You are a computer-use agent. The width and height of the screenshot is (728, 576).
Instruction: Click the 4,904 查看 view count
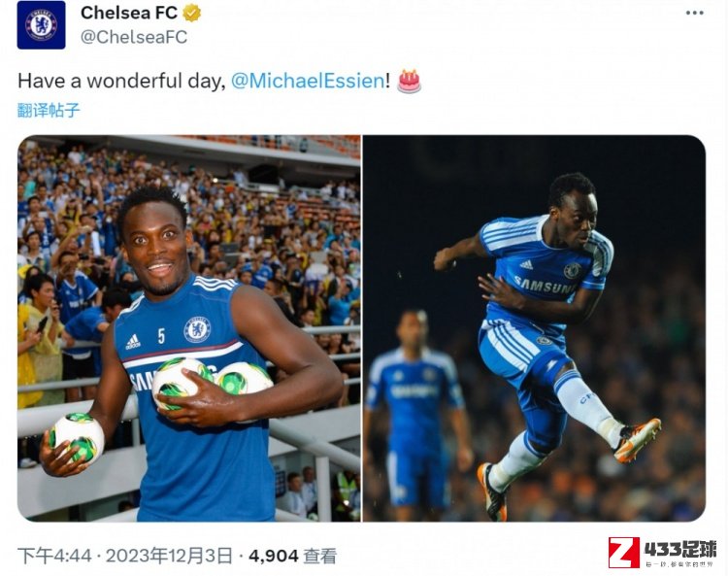[x=292, y=556]
